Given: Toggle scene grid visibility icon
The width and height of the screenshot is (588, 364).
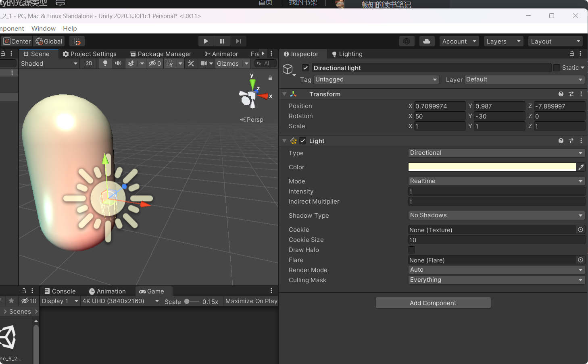Looking at the screenshot, I should 169,63.
